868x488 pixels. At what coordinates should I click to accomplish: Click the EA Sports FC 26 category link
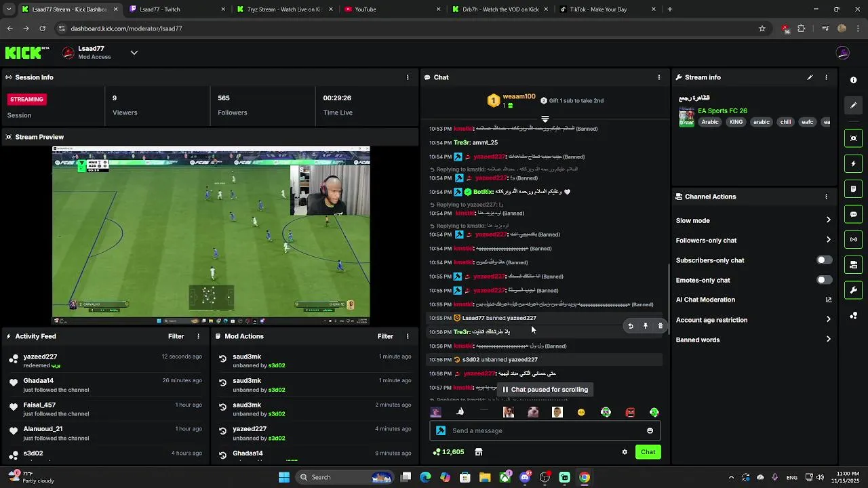point(722,110)
